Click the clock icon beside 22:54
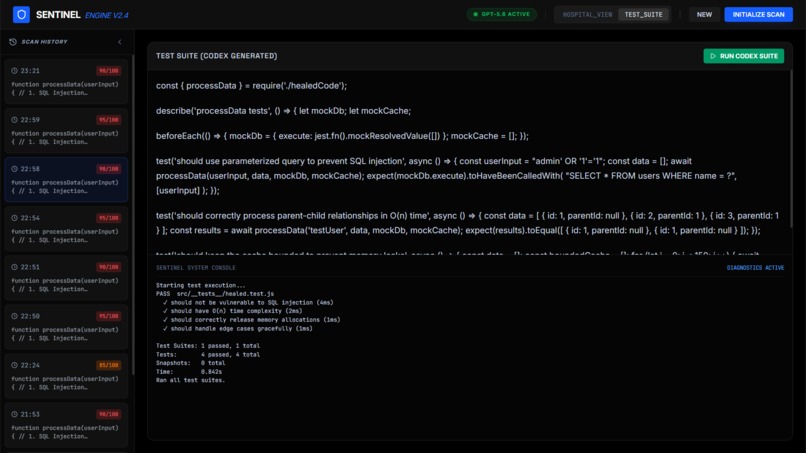This screenshot has height=453, width=806. tap(14, 218)
